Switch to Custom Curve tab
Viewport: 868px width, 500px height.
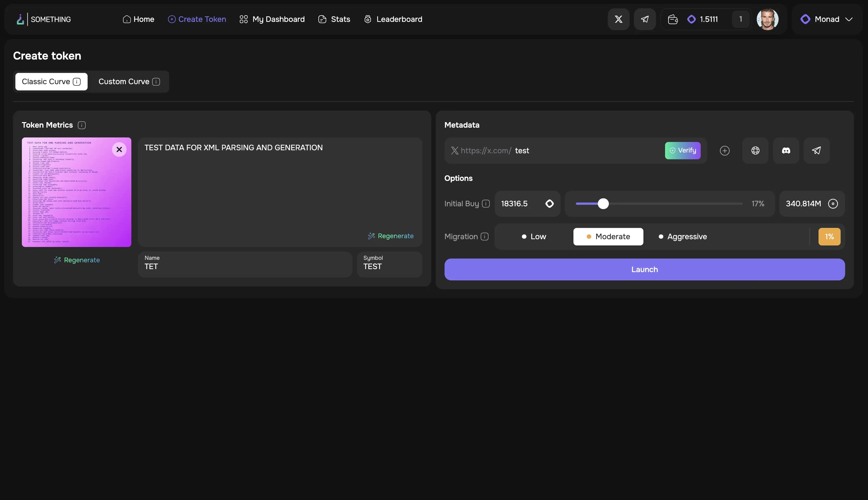(x=129, y=82)
